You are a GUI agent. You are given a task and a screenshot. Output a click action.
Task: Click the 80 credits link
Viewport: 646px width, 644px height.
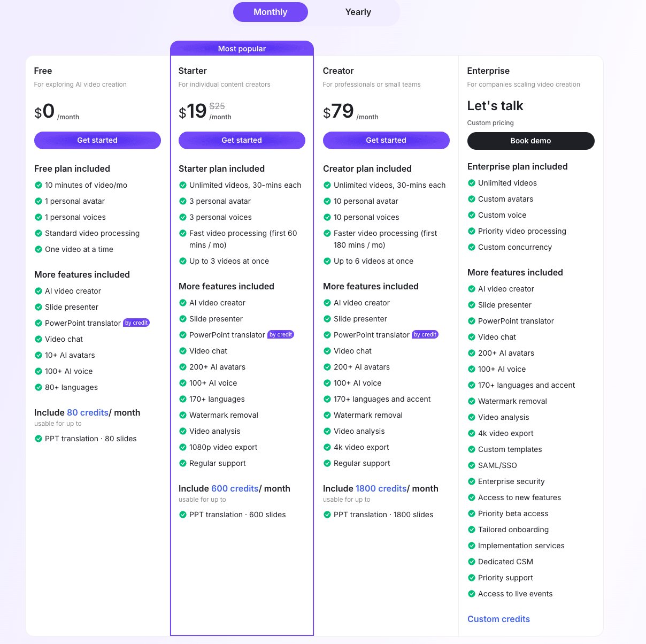(x=88, y=412)
